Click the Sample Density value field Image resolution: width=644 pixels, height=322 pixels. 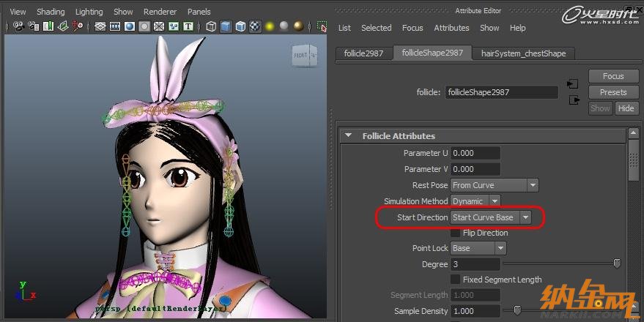coord(475,311)
